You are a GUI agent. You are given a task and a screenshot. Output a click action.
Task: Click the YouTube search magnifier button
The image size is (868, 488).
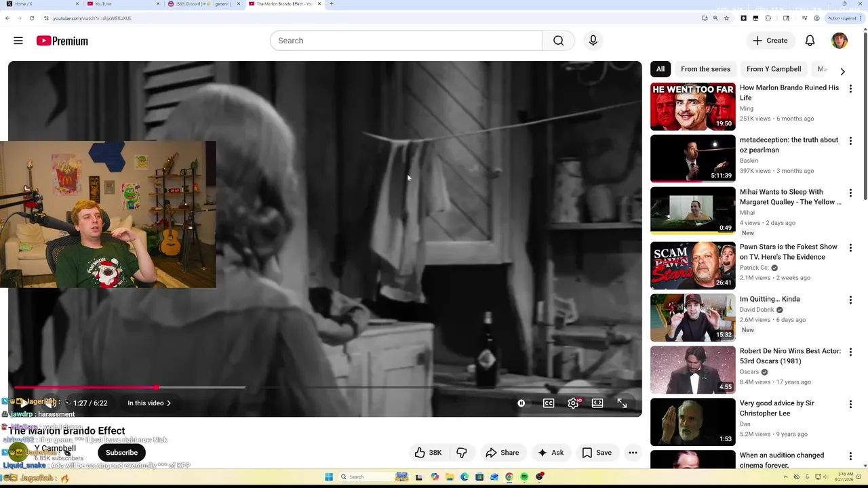click(x=558, y=41)
